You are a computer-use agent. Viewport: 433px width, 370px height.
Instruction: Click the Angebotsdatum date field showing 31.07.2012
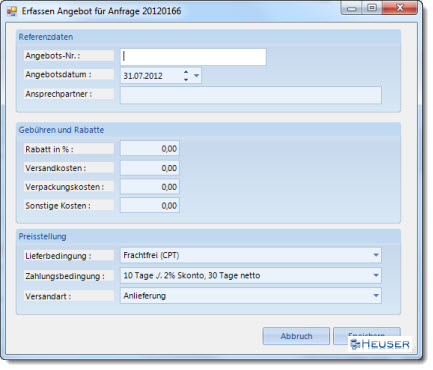pyautogui.click(x=161, y=76)
